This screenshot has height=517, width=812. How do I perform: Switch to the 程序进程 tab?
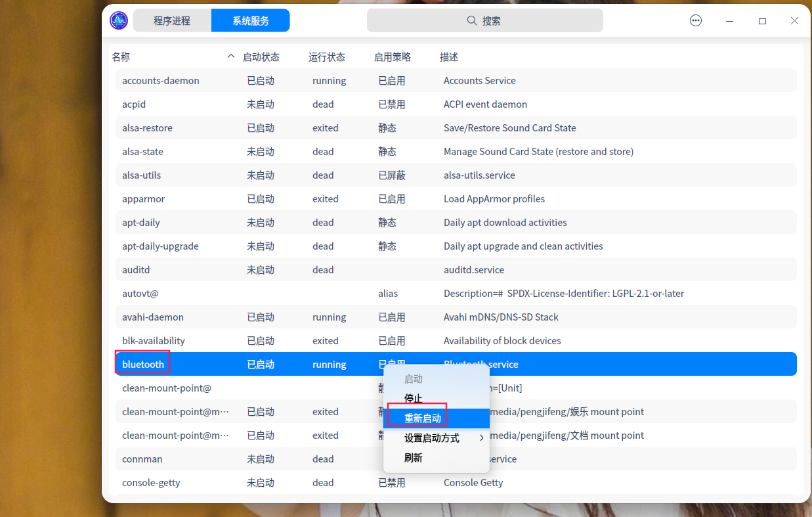pos(171,20)
